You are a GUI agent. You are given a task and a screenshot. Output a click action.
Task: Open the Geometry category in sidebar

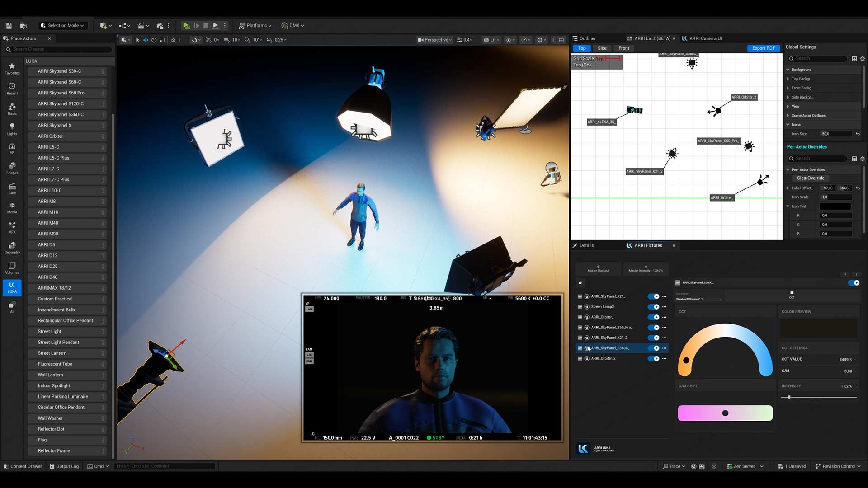12,248
